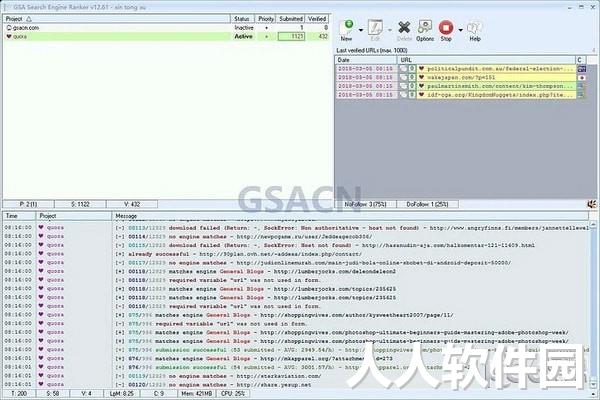Click the URL column header
The height and width of the screenshot is (400, 600).
click(x=487, y=60)
